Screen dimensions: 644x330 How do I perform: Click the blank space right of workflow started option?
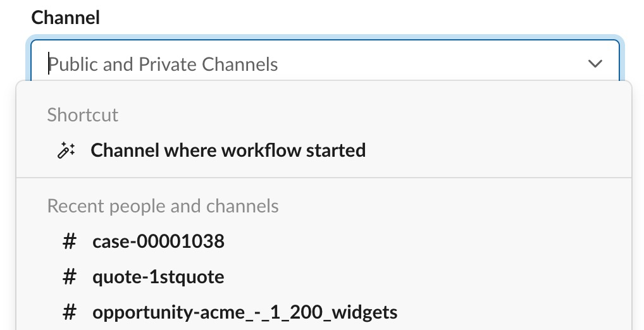[x=498, y=150]
